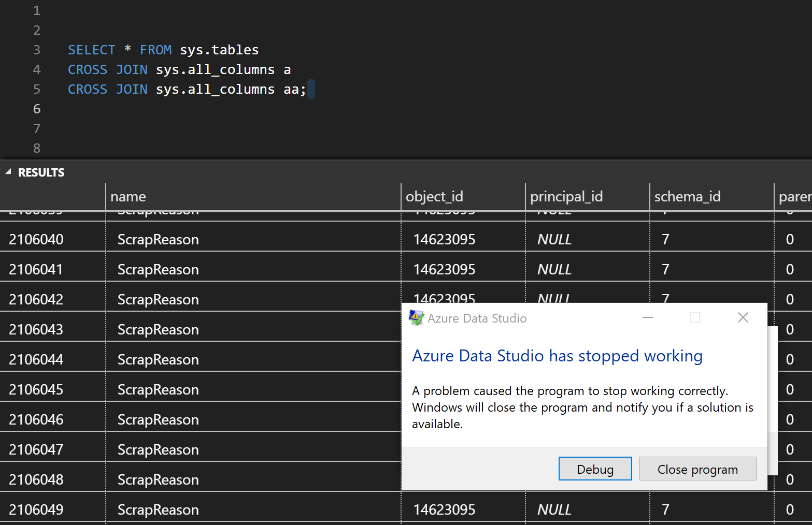
Task: Click the NULL value in row 2106041
Action: (x=554, y=269)
